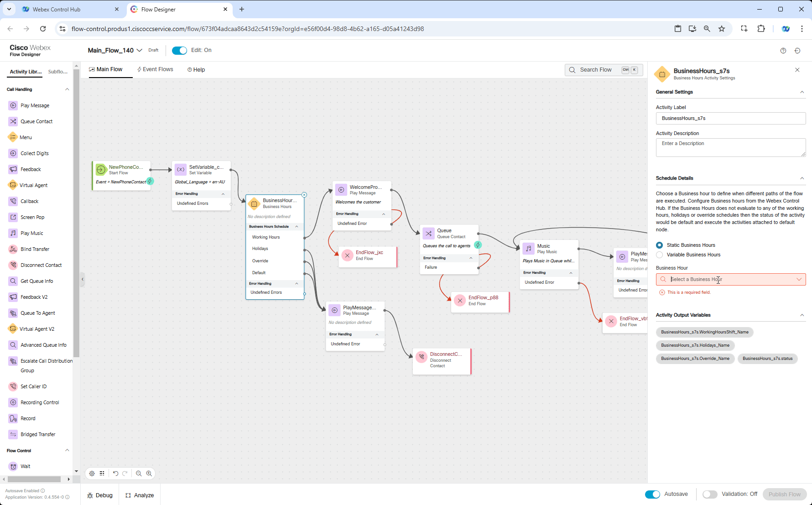812x505 pixels.
Task: Click the Analyze button
Action: pos(140,495)
